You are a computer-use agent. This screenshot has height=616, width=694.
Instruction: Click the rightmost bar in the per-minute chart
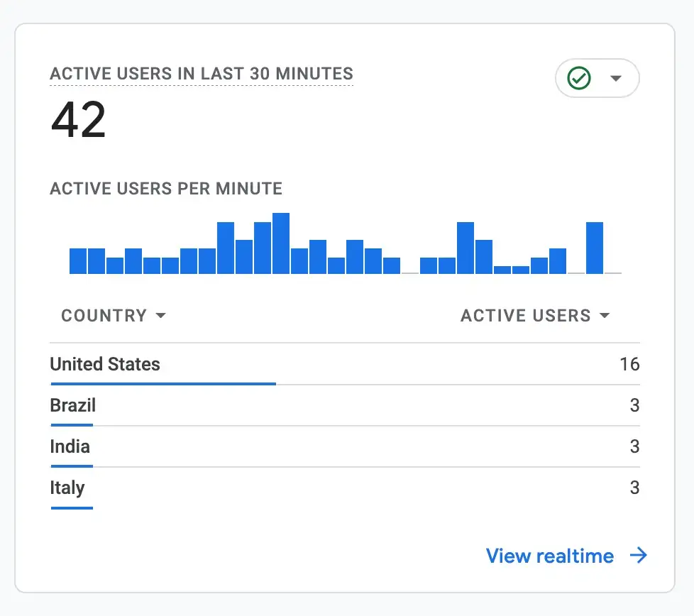(x=595, y=248)
